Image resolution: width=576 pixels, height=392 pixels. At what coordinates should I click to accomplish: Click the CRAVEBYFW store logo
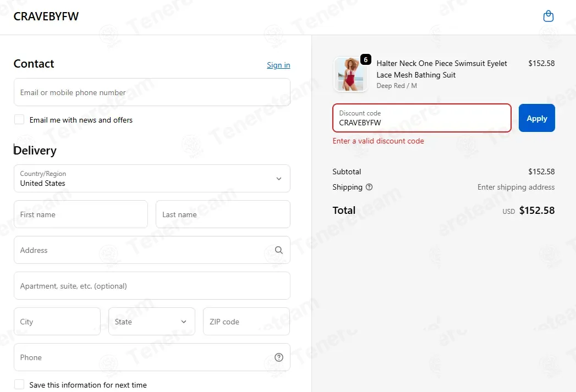point(46,16)
